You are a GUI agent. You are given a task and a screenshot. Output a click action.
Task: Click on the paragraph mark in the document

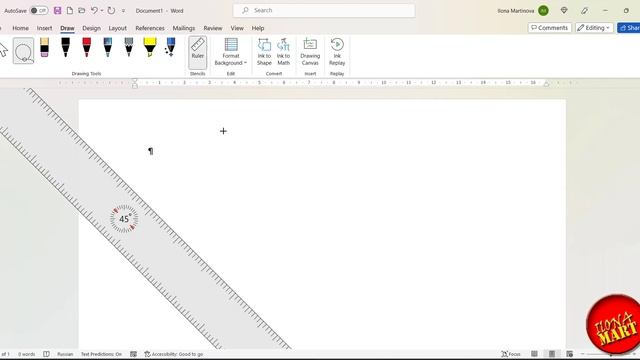tap(151, 151)
